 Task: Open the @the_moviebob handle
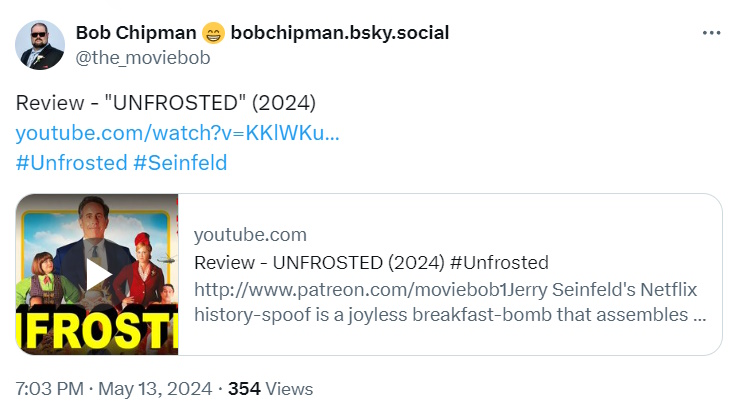(x=143, y=57)
